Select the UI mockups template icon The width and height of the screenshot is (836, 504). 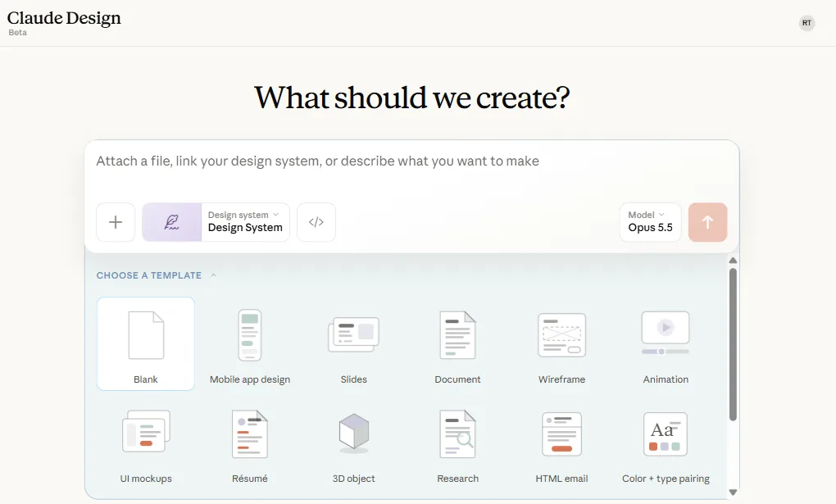coord(146,431)
